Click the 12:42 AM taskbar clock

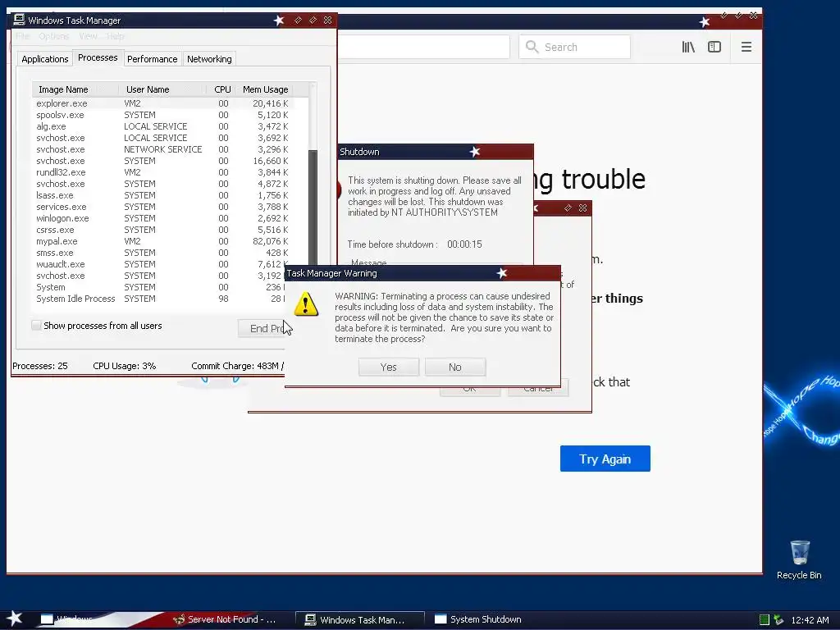810,620
